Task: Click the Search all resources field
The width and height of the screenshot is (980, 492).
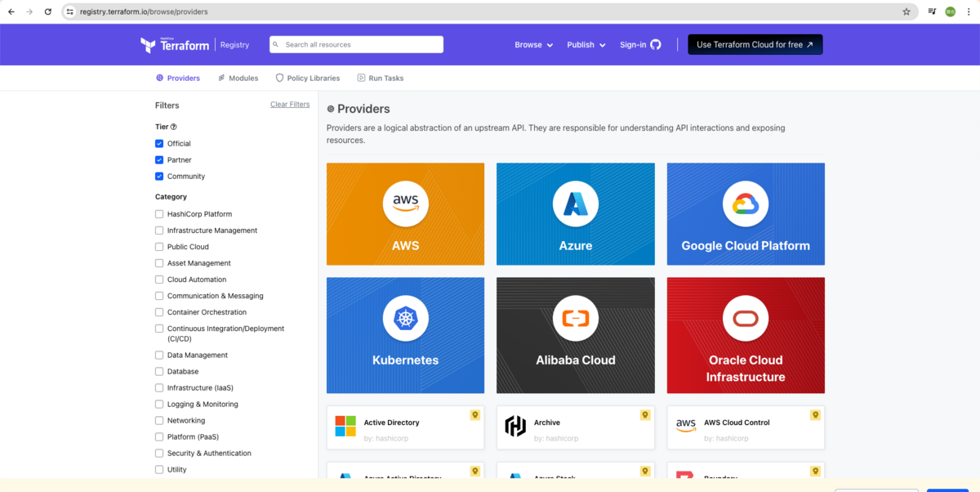Action: coord(357,45)
